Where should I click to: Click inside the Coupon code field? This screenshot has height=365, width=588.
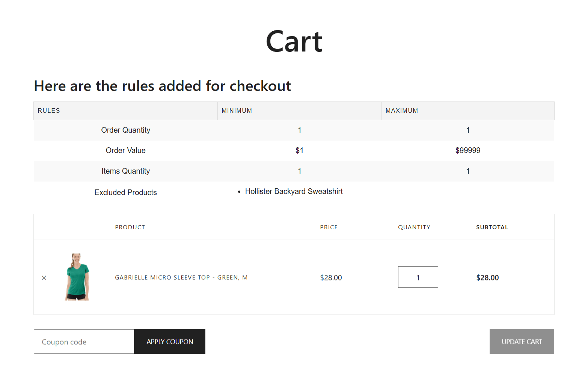point(83,341)
